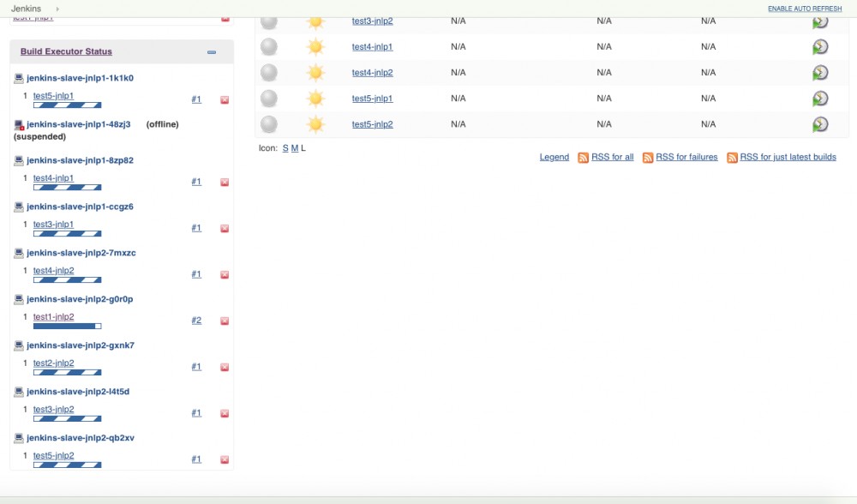Open node jenkins-slave-jnlp2-g0r0p

coord(80,299)
